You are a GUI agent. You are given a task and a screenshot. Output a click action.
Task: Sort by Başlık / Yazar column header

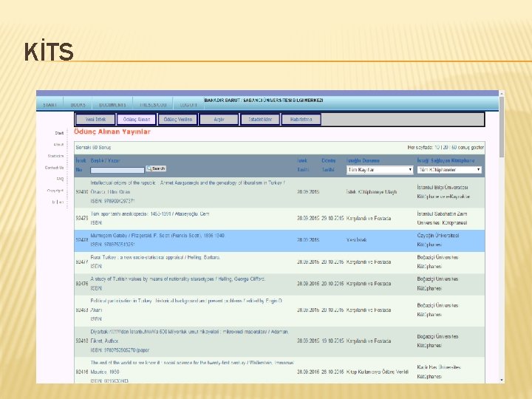coord(105,160)
